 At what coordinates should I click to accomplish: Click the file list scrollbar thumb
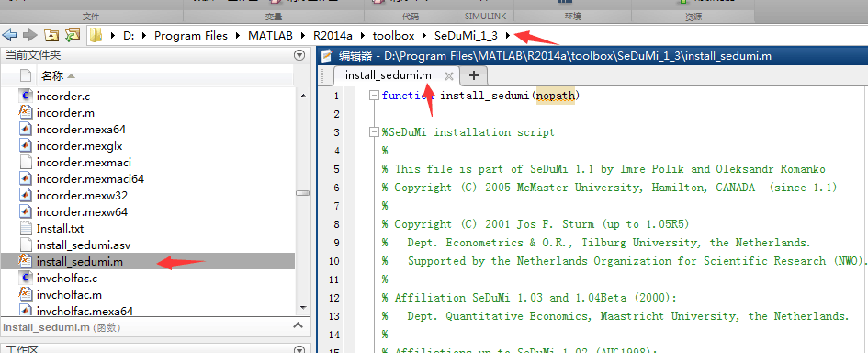(x=302, y=193)
